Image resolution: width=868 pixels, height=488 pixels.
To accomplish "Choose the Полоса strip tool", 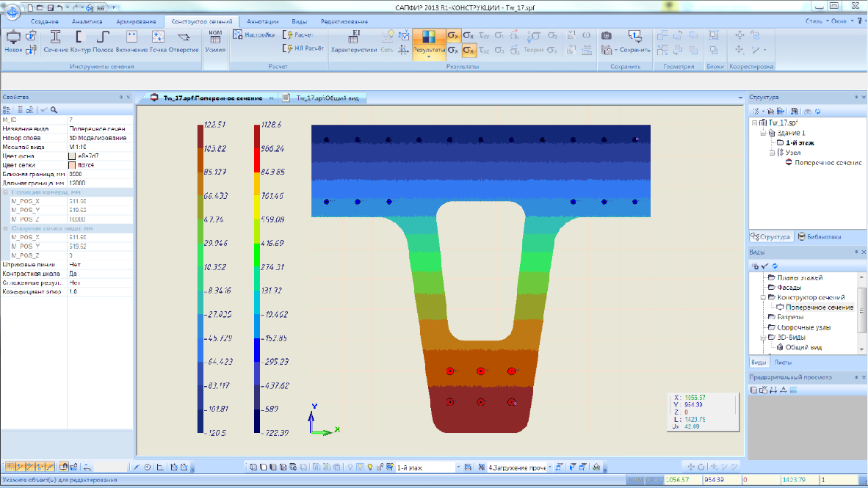I will point(103,41).
